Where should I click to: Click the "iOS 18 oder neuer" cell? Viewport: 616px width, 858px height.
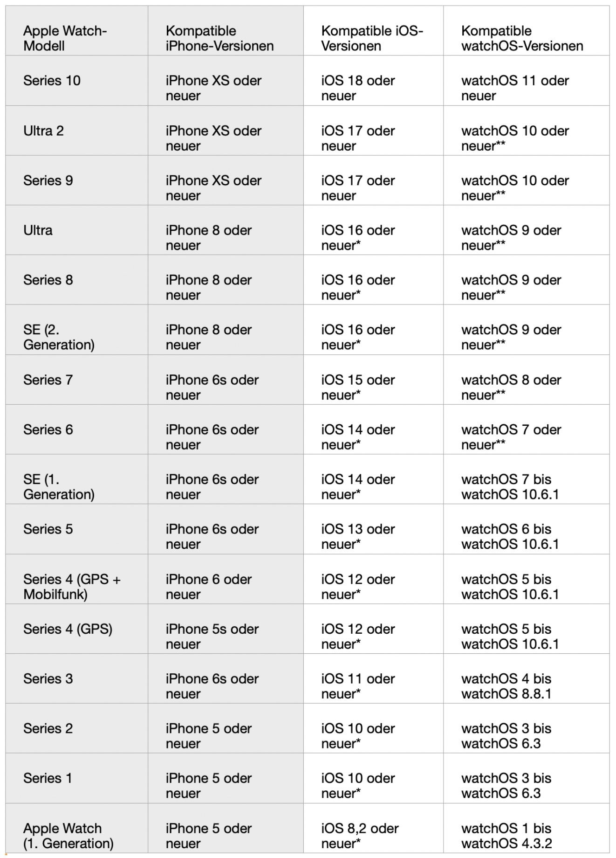tap(358, 88)
